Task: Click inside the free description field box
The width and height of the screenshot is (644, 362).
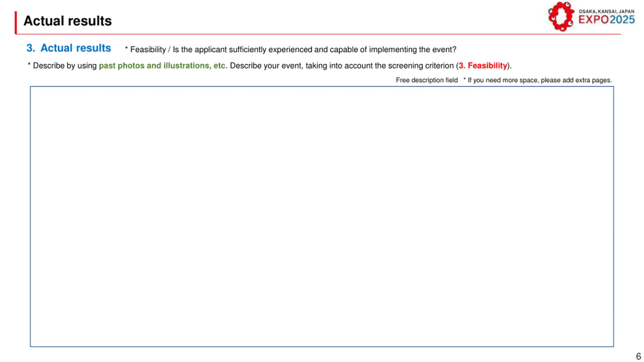Action: tap(322, 216)
